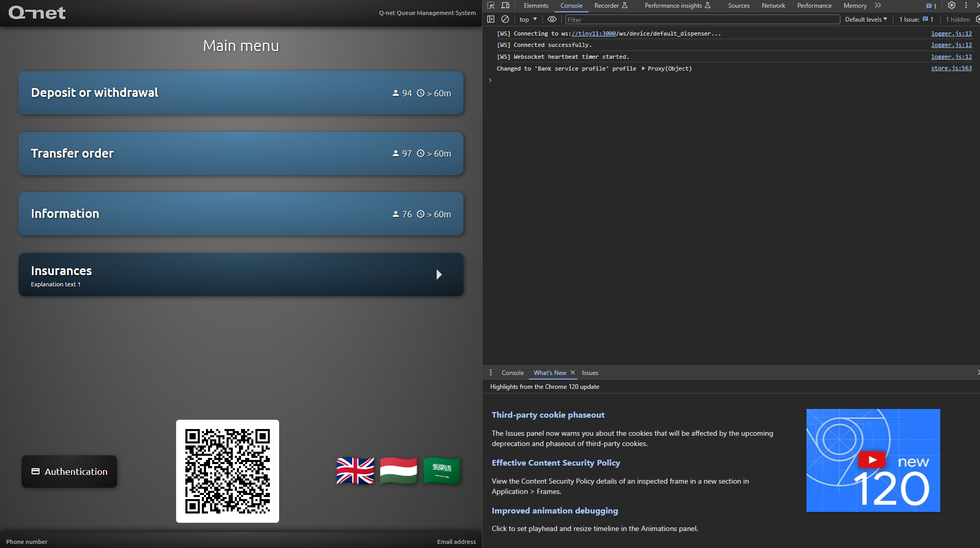Open logger.js:12 link for Connected successfully
Viewport: 980px width, 548px height.
pyautogui.click(x=951, y=45)
